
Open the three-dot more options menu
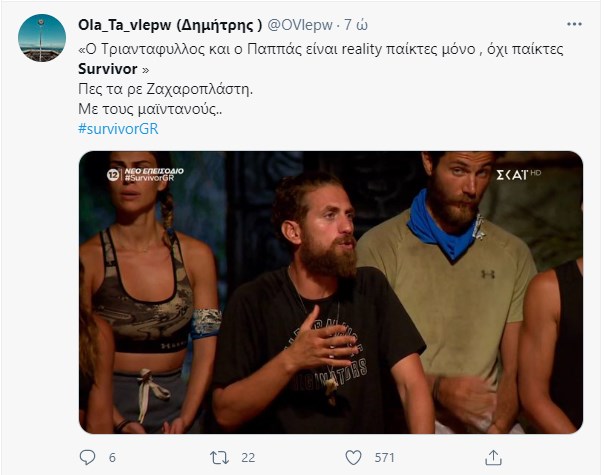coord(574,24)
